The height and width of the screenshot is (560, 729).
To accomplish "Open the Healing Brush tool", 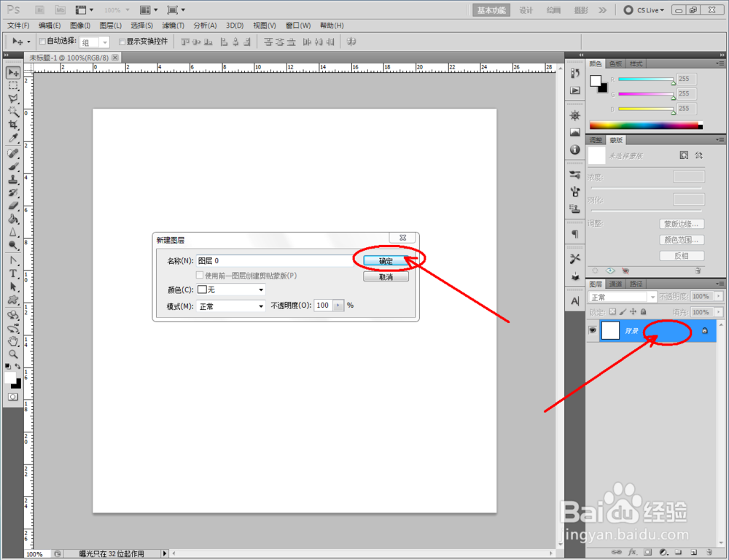I will point(12,153).
